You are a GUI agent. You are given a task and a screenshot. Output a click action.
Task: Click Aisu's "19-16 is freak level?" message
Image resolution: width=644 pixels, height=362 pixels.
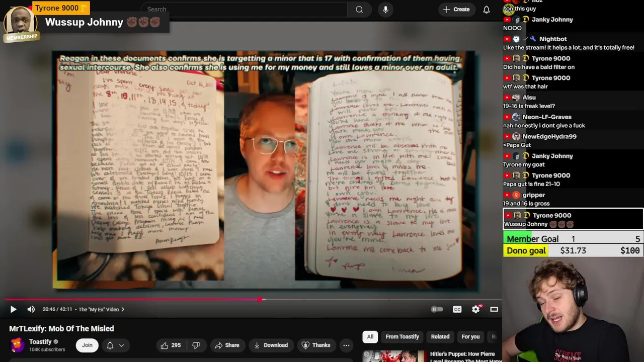(529, 106)
